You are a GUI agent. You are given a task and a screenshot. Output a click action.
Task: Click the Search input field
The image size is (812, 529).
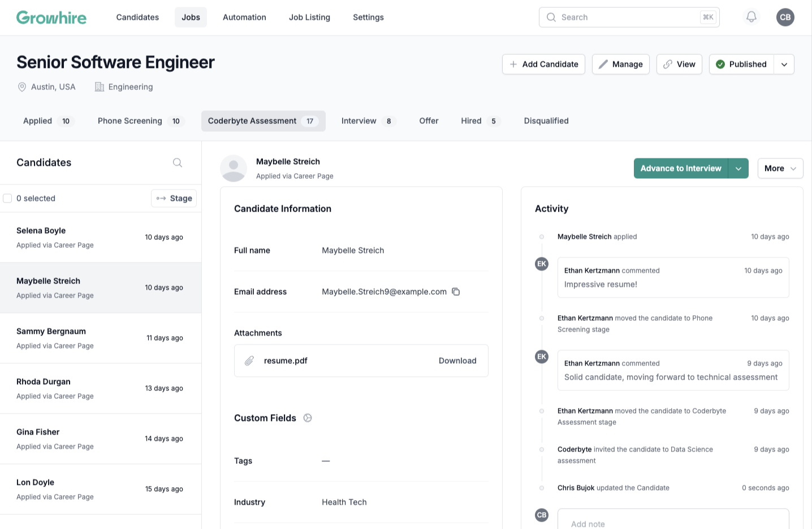click(x=629, y=18)
